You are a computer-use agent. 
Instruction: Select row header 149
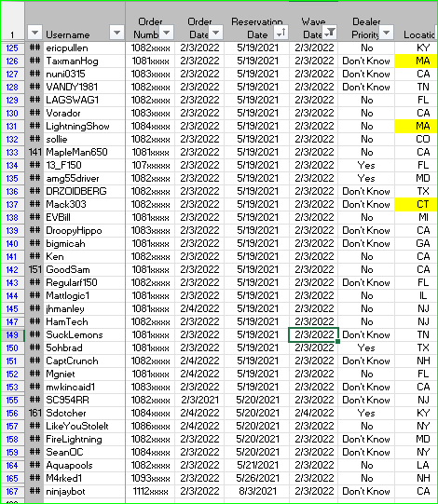[12, 335]
